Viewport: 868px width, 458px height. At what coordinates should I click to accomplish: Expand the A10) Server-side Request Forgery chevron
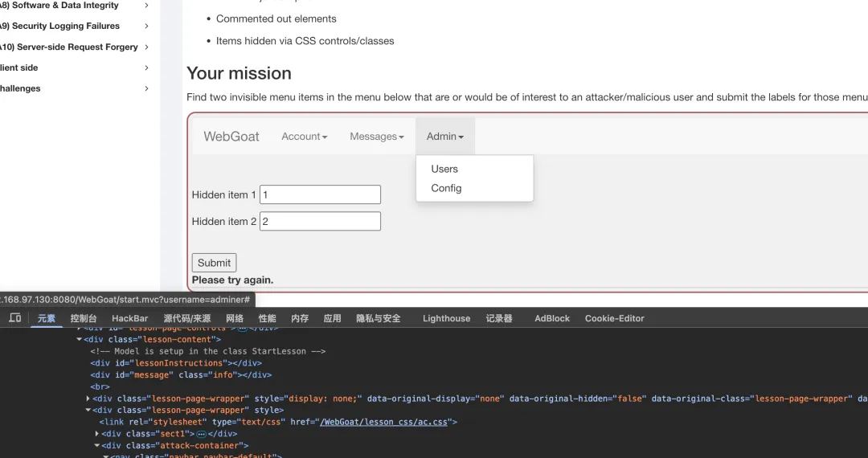point(146,47)
